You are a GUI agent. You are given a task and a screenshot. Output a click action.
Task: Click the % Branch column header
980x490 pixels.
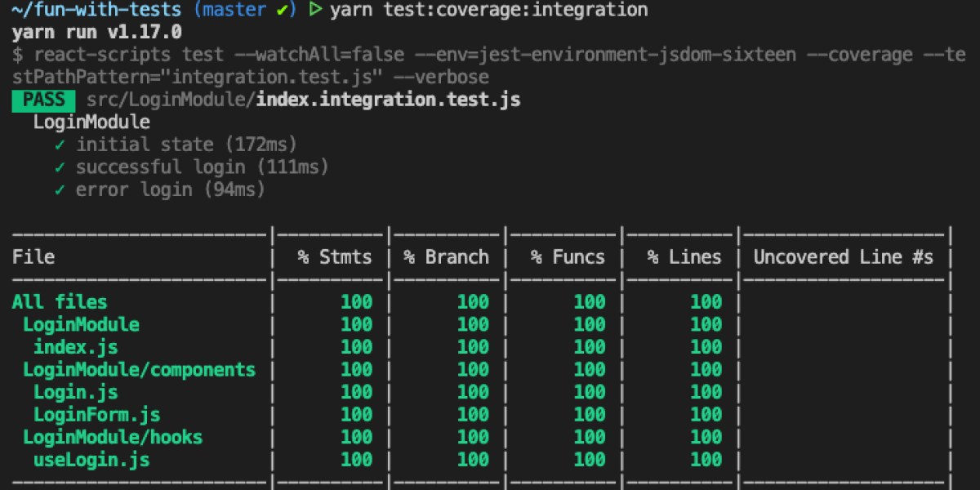446,257
